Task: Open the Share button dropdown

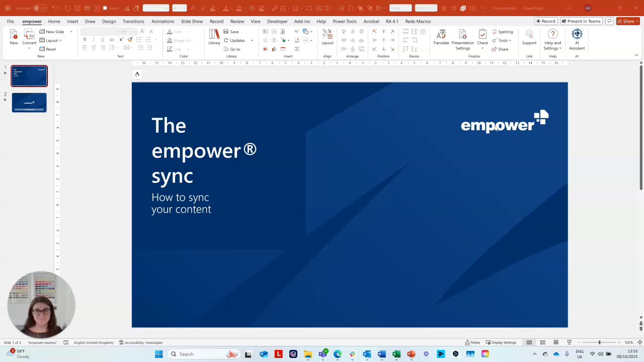Action: click(x=637, y=21)
